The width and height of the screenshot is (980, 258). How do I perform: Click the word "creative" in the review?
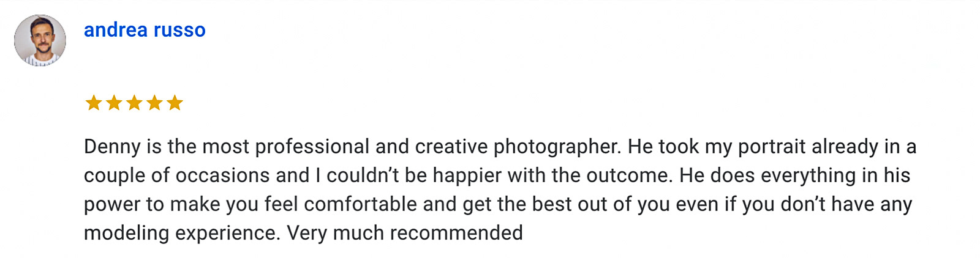(x=451, y=147)
